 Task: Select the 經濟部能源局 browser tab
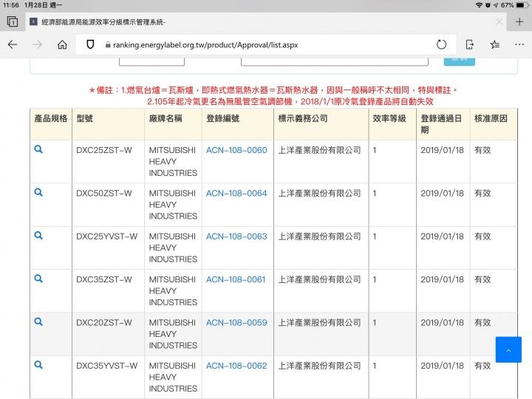click(266, 21)
